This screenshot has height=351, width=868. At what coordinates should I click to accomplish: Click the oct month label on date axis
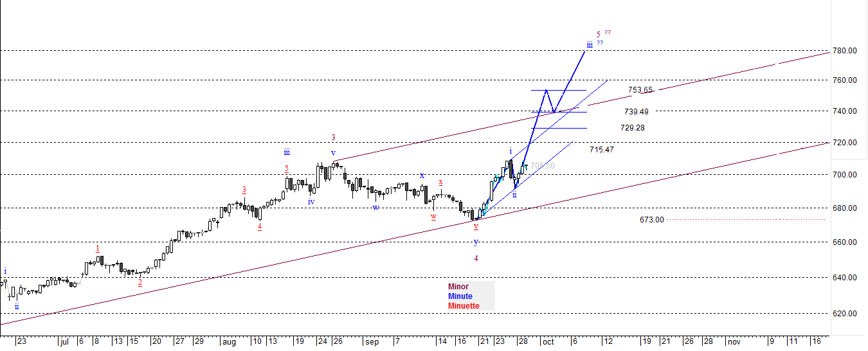tap(548, 343)
